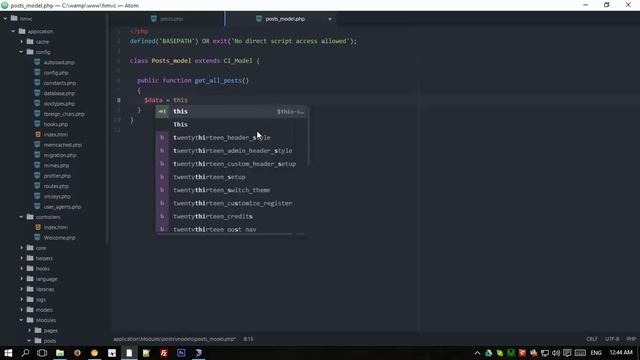Open database.php file
Screen dimensions: 640x360
point(59,93)
